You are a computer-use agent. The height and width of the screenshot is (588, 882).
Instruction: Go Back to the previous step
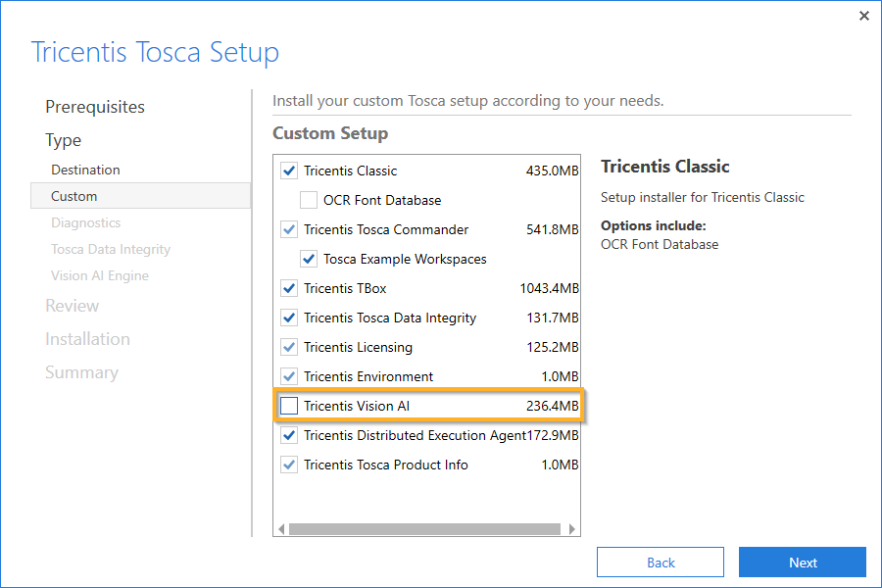(661, 563)
